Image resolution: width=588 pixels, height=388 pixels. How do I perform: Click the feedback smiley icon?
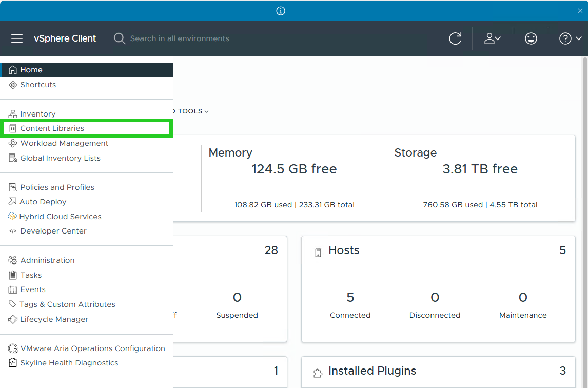point(531,38)
